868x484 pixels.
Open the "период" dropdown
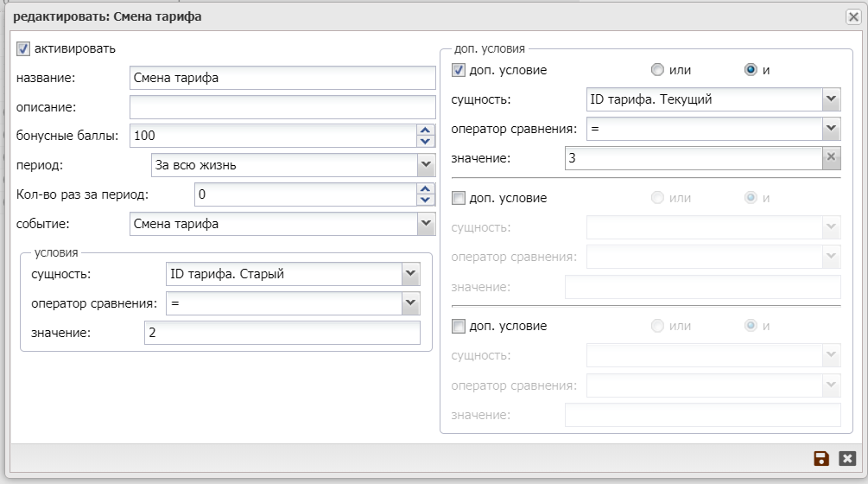pyautogui.click(x=425, y=164)
